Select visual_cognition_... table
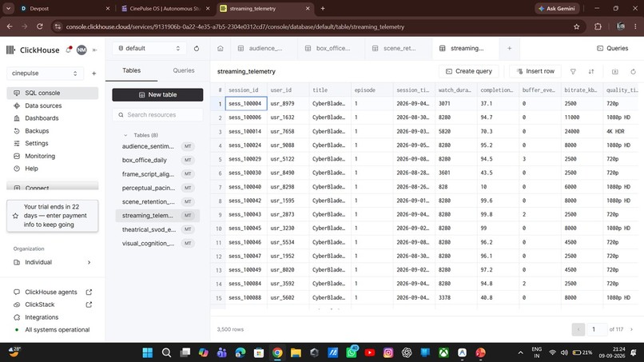 [x=157, y=243]
